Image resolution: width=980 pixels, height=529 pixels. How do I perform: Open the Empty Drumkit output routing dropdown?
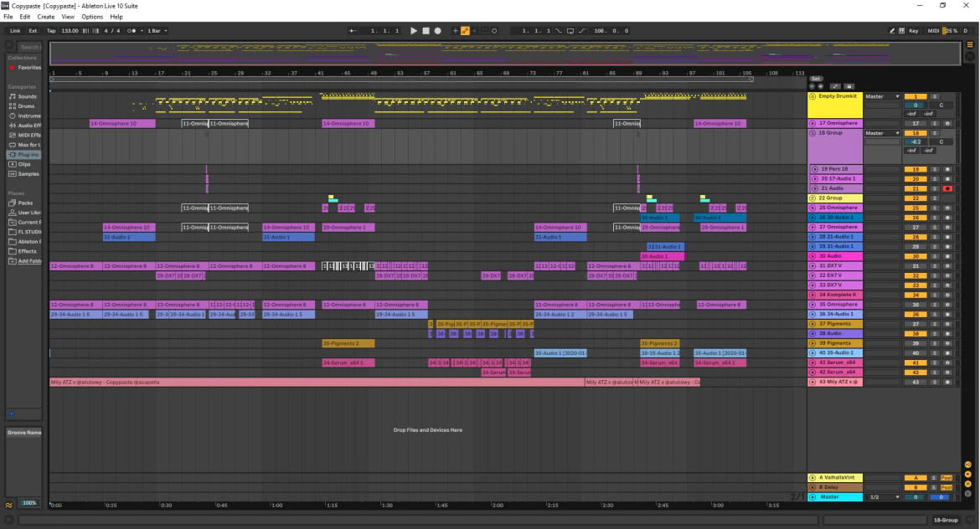tap(882, 97)
